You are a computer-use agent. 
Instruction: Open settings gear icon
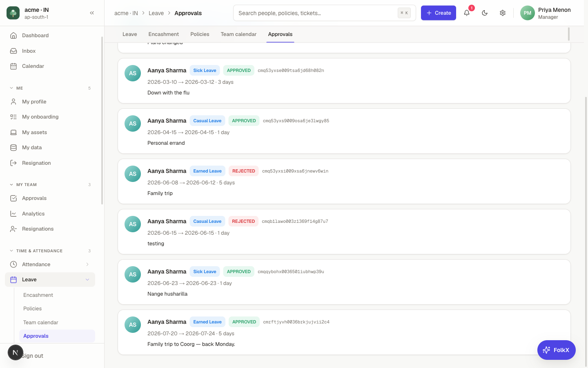pyautogui.click(x=503, y=13)
